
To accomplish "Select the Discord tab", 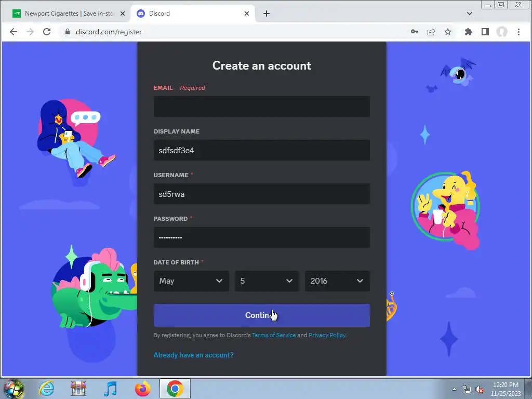I will coord(192,14).
